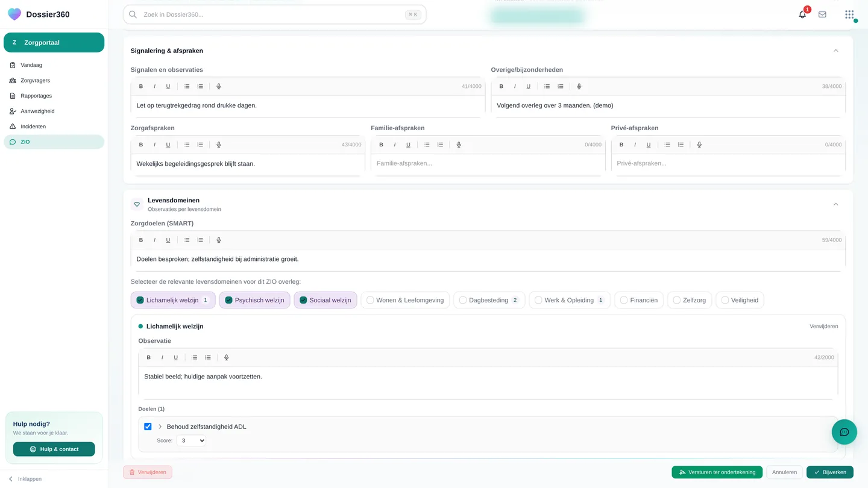Viewport: 868px width, 488px height.
Task: Click the Dossier360 heart logo
Action: [x=14, y=14]
